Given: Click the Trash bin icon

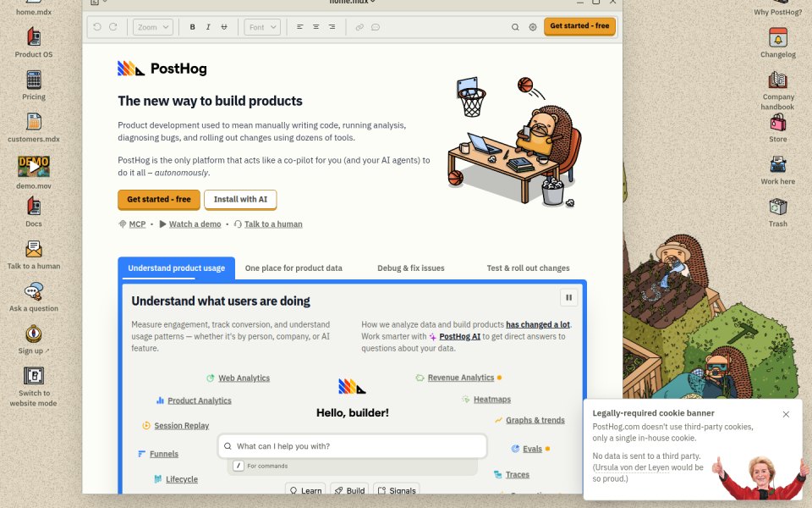Looking at the screenshot, I should pos(778,207).
